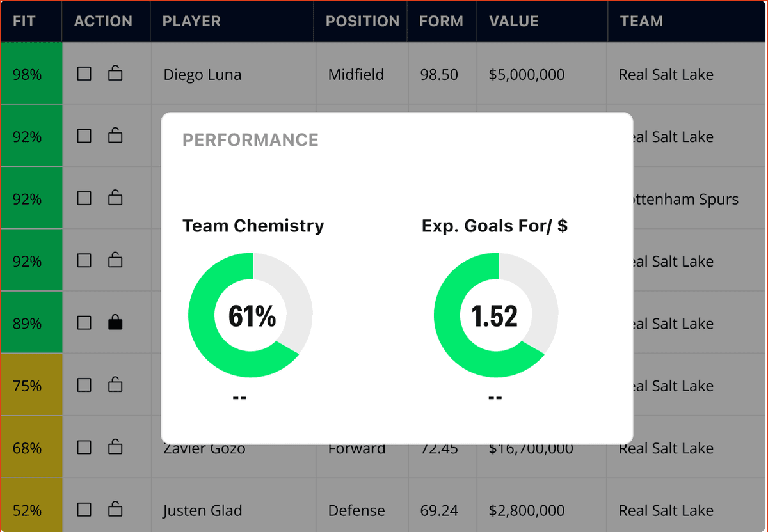The height and width of the screenshot is (532, 768).
Task: Lock the Tottenham Spurs player's row
Action: pyautogui.click(x=115, y=198)
